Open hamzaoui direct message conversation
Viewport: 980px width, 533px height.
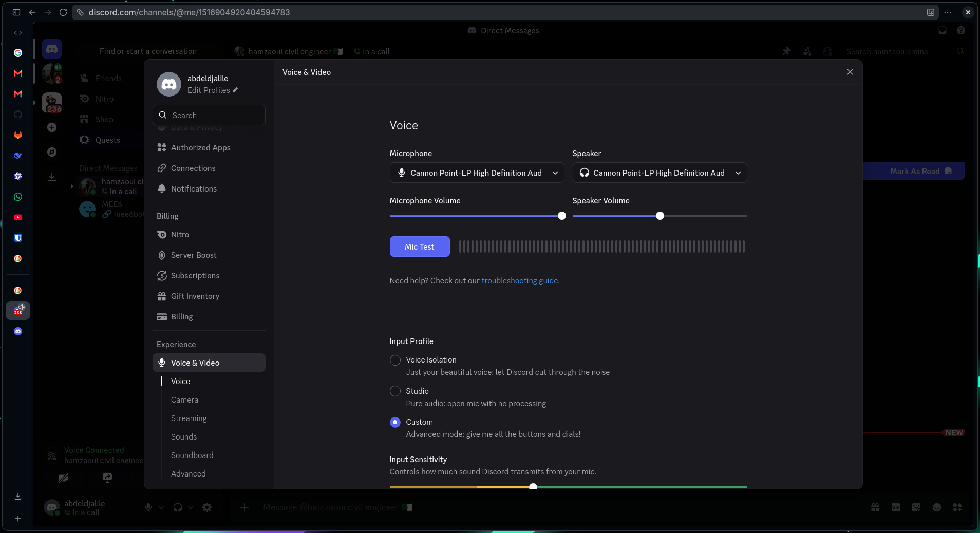(x=110, y=186)
